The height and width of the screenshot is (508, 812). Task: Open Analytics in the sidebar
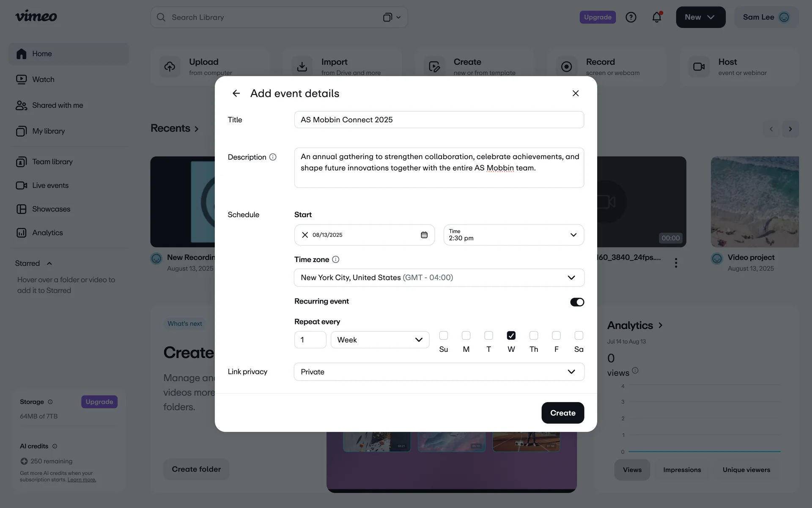[x=47, y=233]
